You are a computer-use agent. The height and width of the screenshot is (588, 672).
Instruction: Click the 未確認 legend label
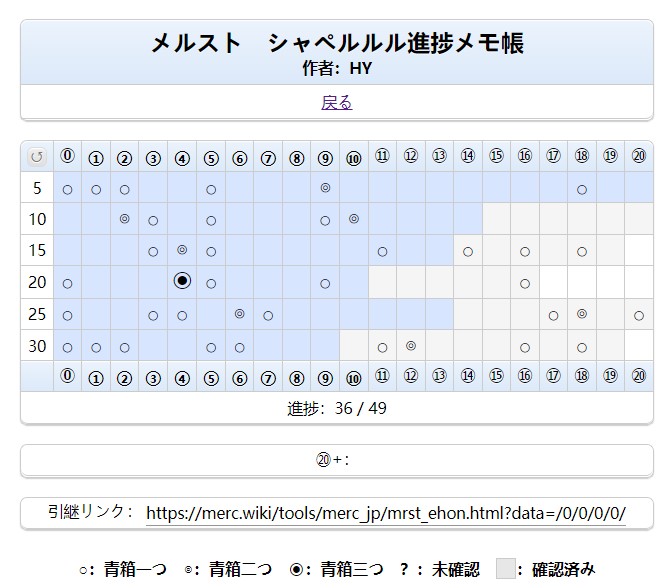[456, 570]
